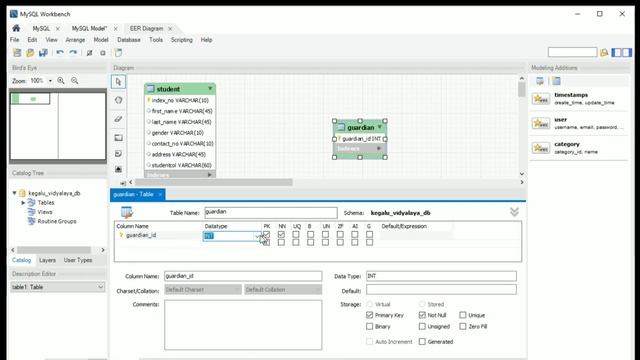The image size is (640, 360).
Task: Toggle NN checkbox in guardian_id row
Action: coord(281,235)
